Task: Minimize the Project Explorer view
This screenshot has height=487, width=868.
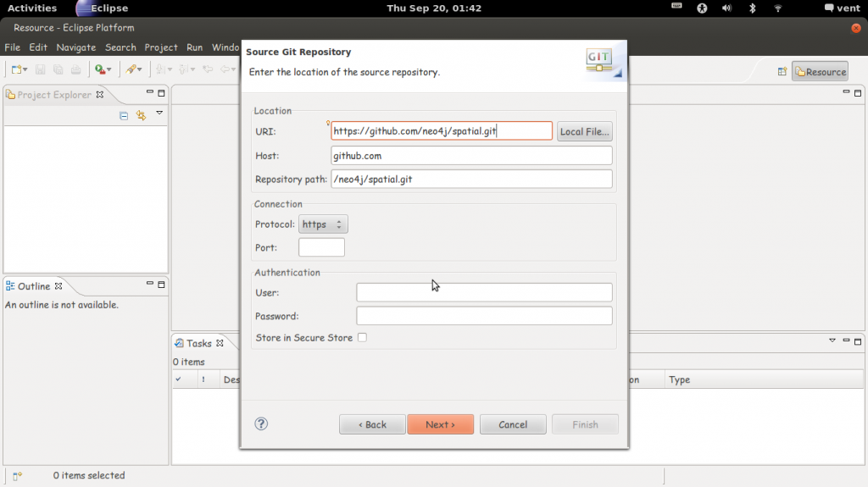Action: click(149, 91)
